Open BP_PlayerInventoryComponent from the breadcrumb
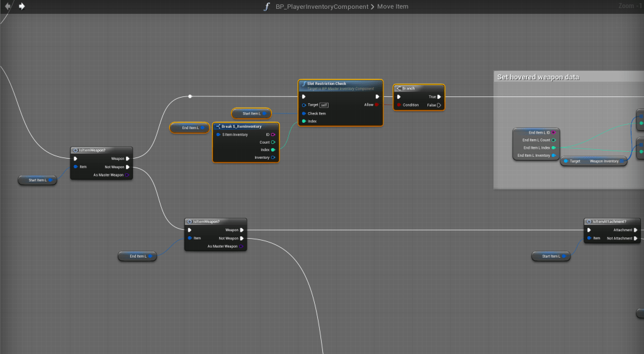The height and width of the screenshot is (354, 644). pos(322,6)
